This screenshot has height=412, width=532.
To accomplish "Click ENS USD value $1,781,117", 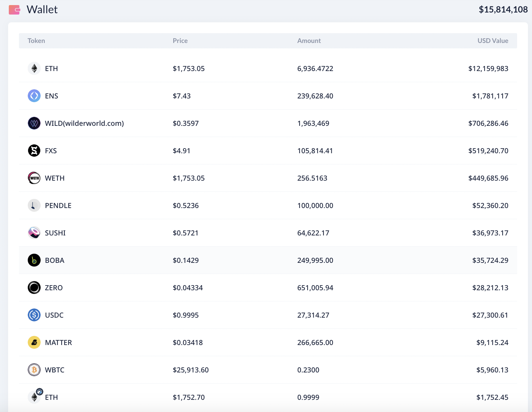I will point(490,96).
